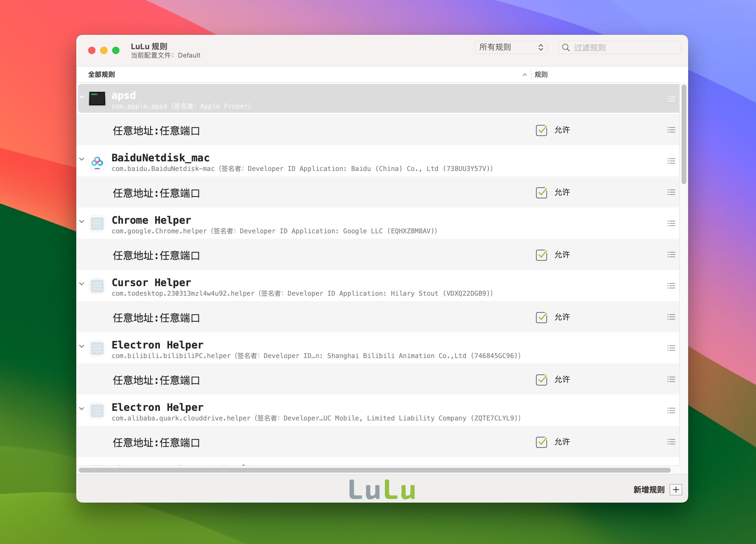Open list menu icon for Cursor Helper's rule

(x=671, y=317)
